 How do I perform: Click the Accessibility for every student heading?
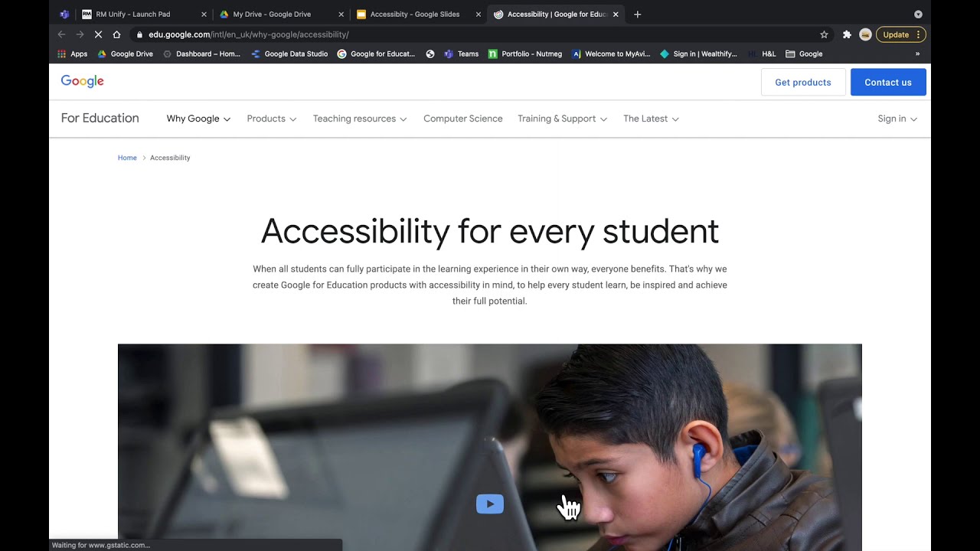pos(490,231)
